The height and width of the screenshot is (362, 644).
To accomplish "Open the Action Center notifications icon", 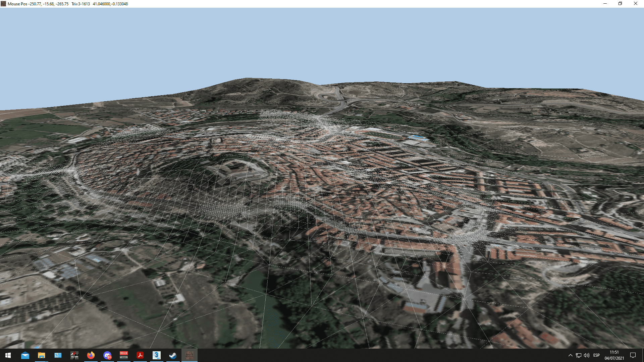I will pyautogui.click(x=633, y=355).
